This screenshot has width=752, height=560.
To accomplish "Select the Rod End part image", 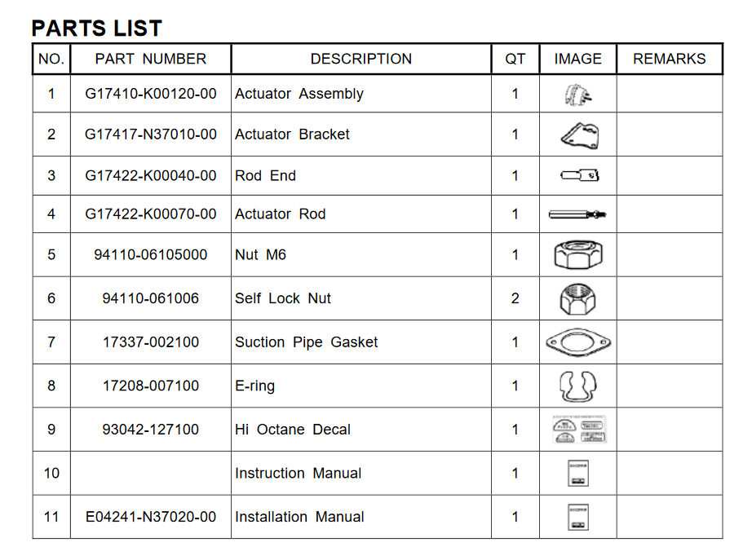I will 580,175.
